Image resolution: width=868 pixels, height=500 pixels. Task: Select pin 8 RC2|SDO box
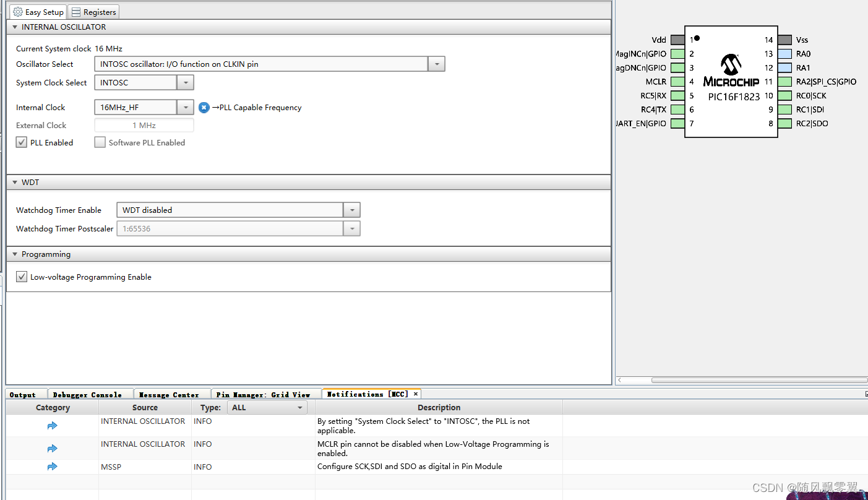coord(784,123)
